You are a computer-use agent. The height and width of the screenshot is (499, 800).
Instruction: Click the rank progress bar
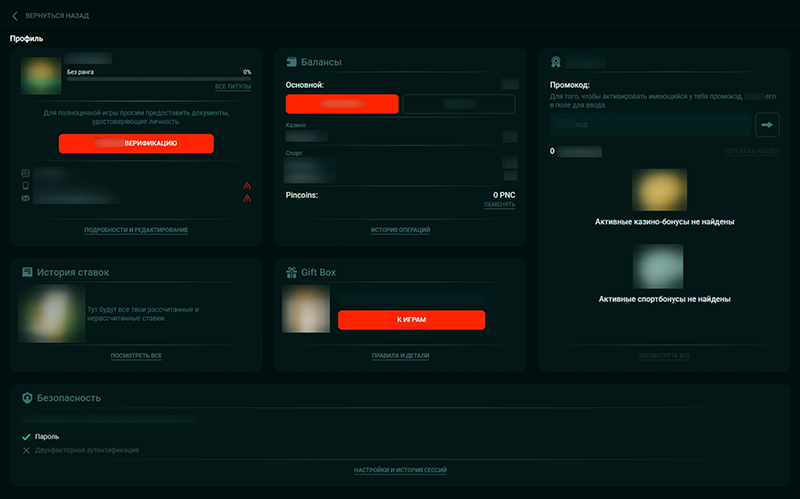point(158,78)
